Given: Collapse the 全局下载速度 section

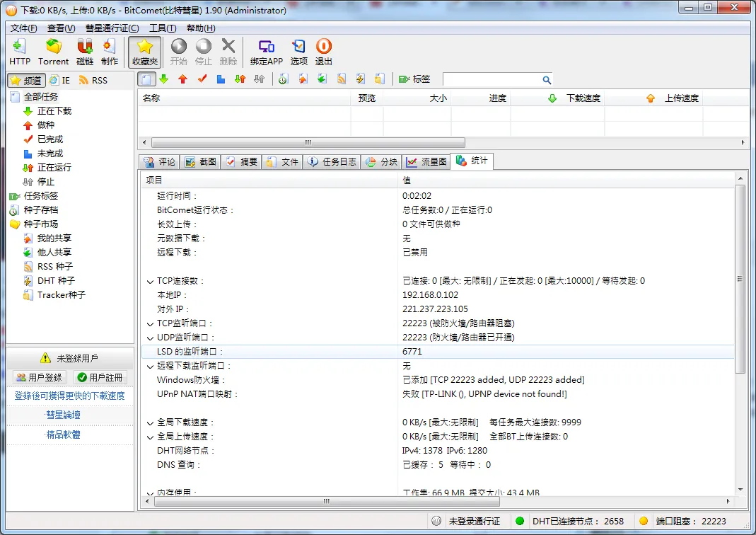Looking at the screenshot, I should pos(150,422).
